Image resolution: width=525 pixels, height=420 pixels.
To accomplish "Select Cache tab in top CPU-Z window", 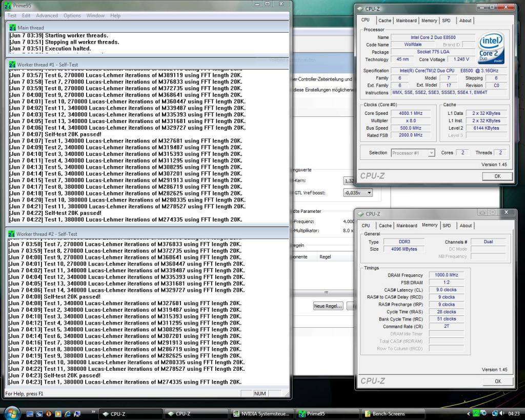I will tap(385, 21).
